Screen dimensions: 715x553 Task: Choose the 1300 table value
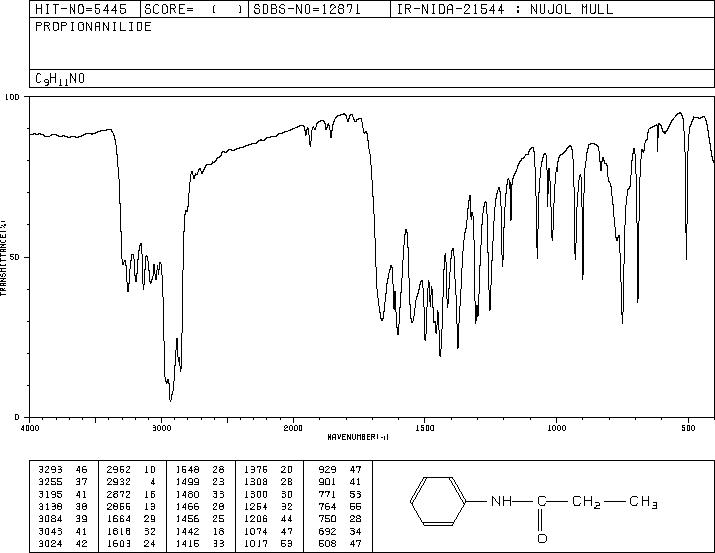coord(256,495)
